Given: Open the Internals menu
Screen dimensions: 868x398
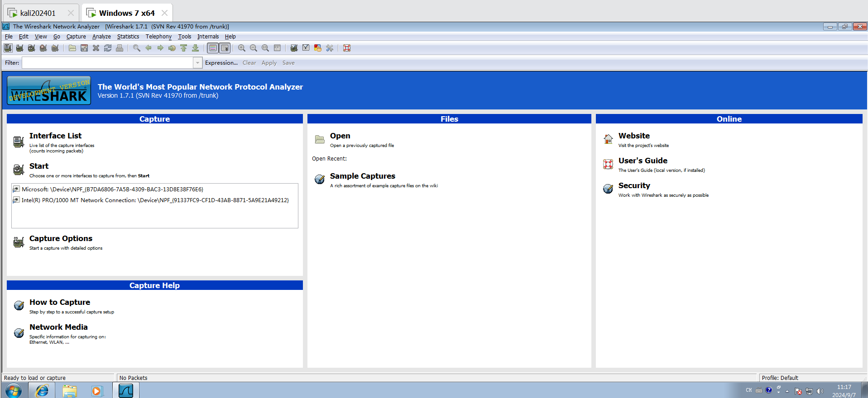Looking at the screenshot, I should click(x=208, y=37).
